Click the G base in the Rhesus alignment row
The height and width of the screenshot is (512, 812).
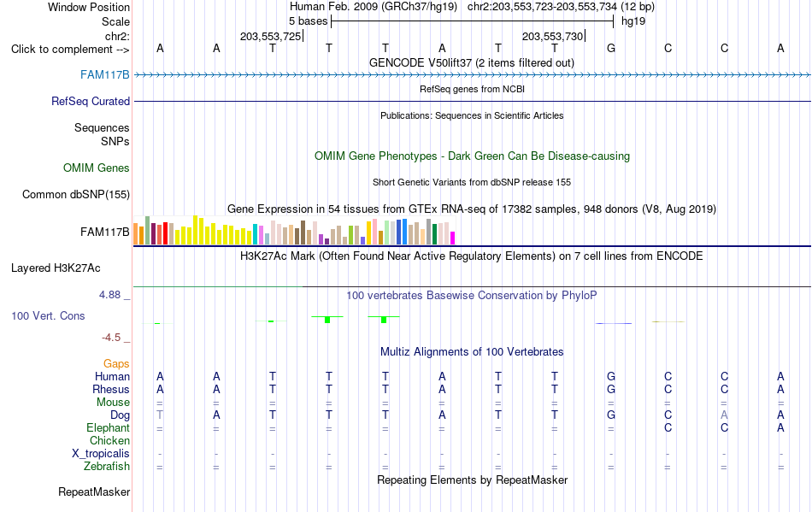click(611, 390)
